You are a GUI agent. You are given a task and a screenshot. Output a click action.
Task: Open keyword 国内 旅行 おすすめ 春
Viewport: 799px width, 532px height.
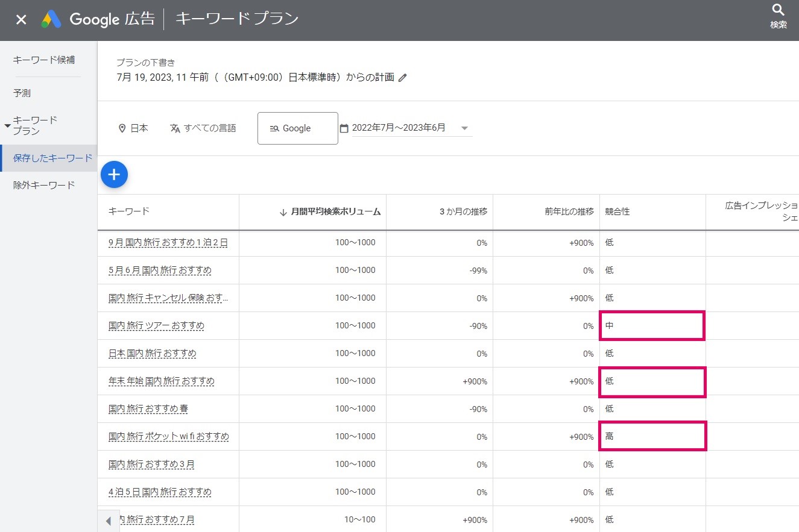148,409
